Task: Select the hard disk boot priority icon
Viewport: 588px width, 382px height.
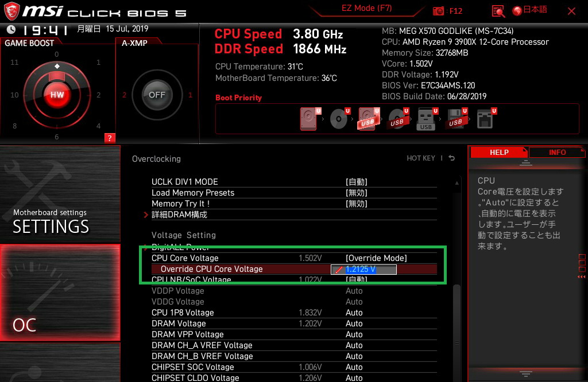Action: (x=310, y=119)
